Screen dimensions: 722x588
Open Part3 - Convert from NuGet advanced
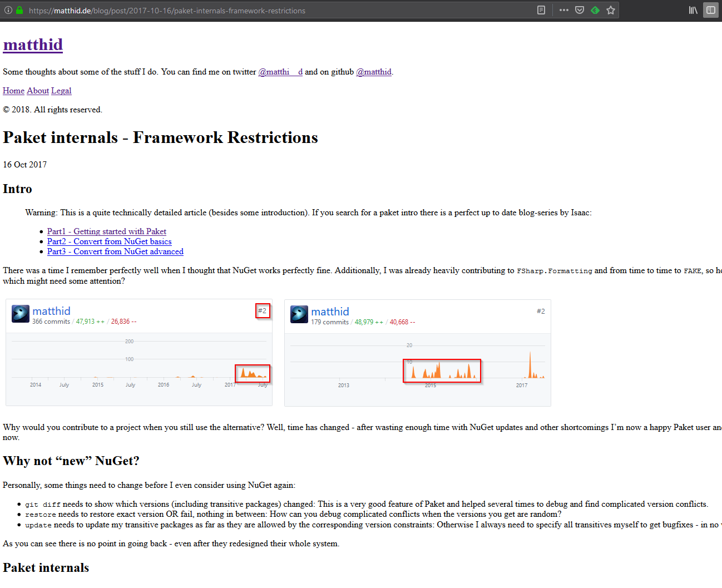point(115,251)
